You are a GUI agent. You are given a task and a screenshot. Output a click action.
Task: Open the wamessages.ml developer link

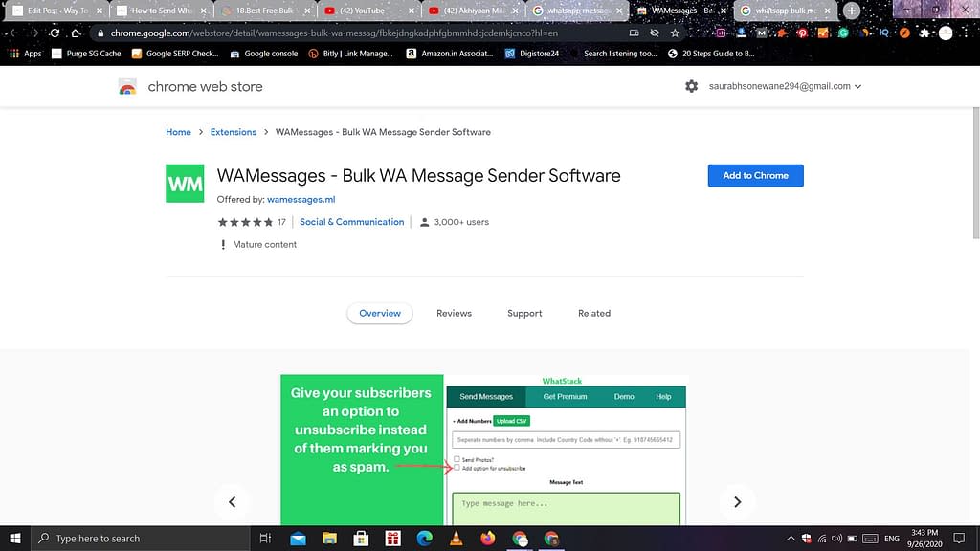click(x=301, y=199)
